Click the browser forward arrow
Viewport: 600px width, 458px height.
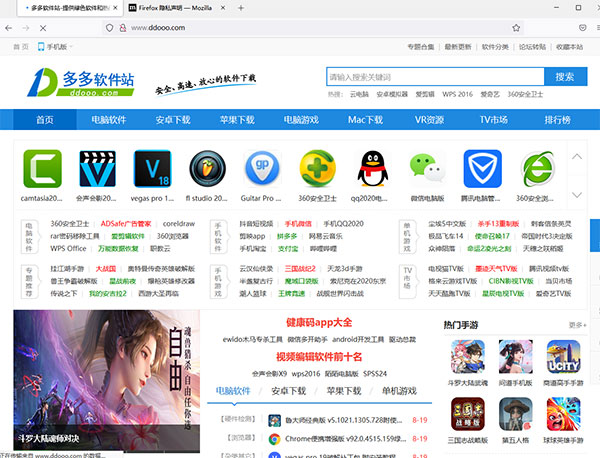click(26, 28)
